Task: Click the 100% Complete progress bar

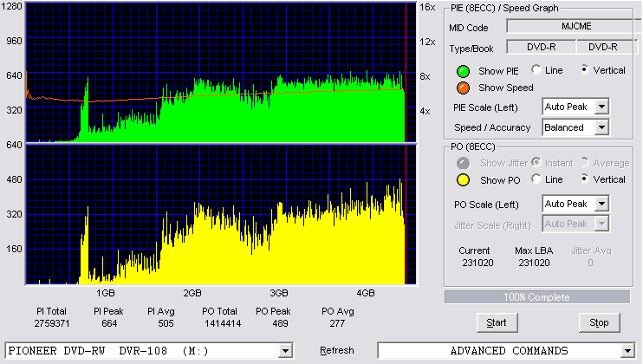Action: (x=537, y=297)
